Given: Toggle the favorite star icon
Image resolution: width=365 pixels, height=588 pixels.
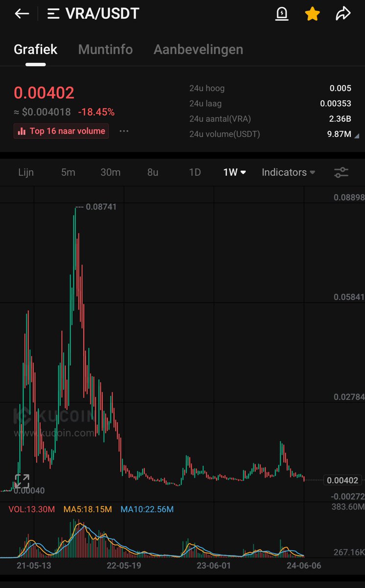Looking at the screenshot, I should point(312,14).
